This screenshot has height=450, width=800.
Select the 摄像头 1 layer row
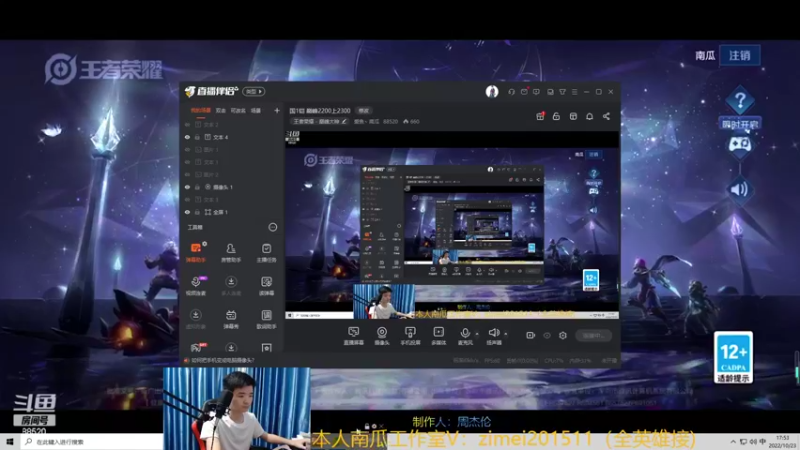tap(232, 187)
